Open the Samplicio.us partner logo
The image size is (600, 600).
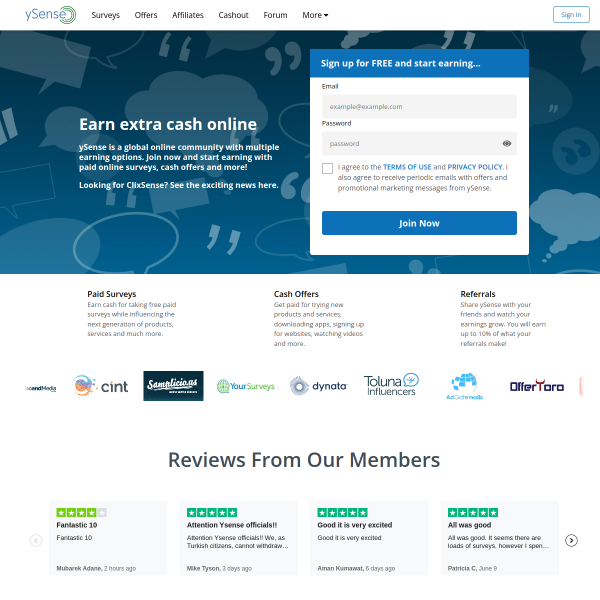click(173, 386)
